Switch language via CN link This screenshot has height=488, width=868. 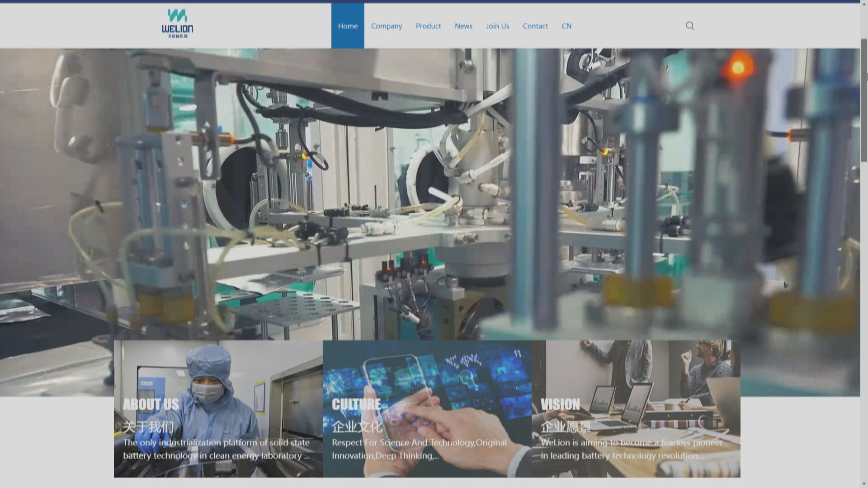[x=566, y=26]
